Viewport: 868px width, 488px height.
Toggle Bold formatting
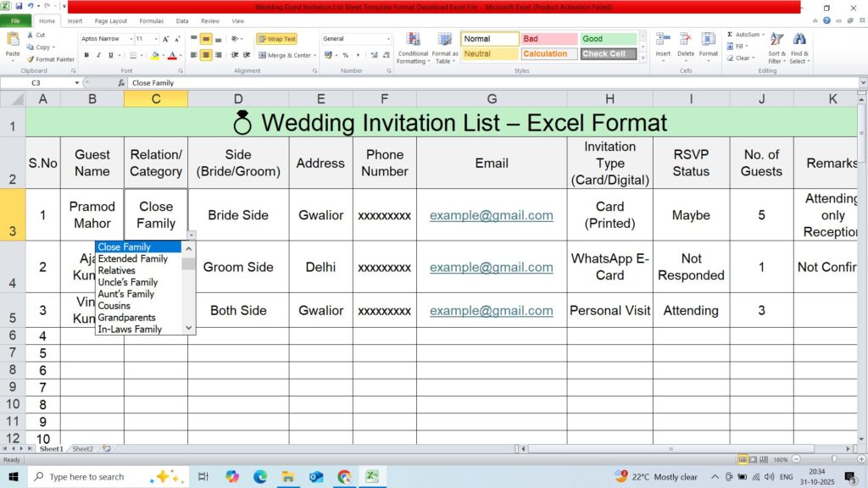[x=86, y=55]
